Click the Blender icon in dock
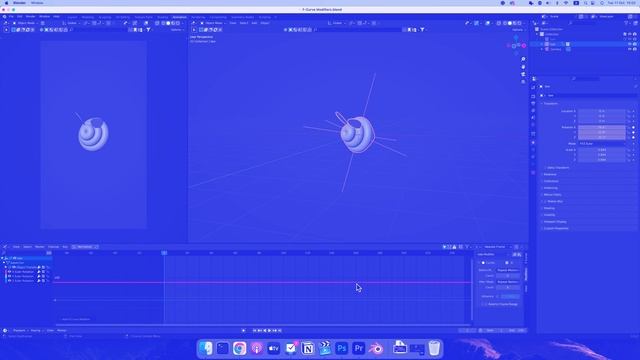 (376, 348)
